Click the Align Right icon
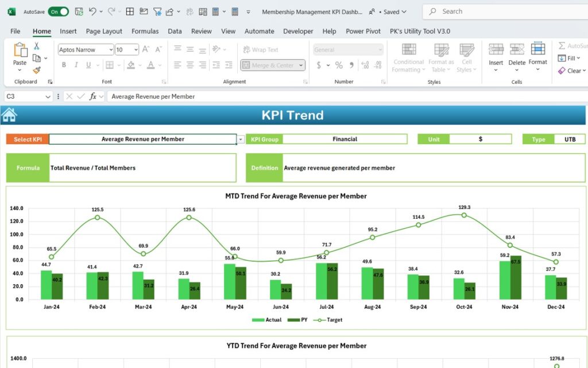Image resolution: width=588 pixels, height=368 pixels. click(x=203, y=65)
